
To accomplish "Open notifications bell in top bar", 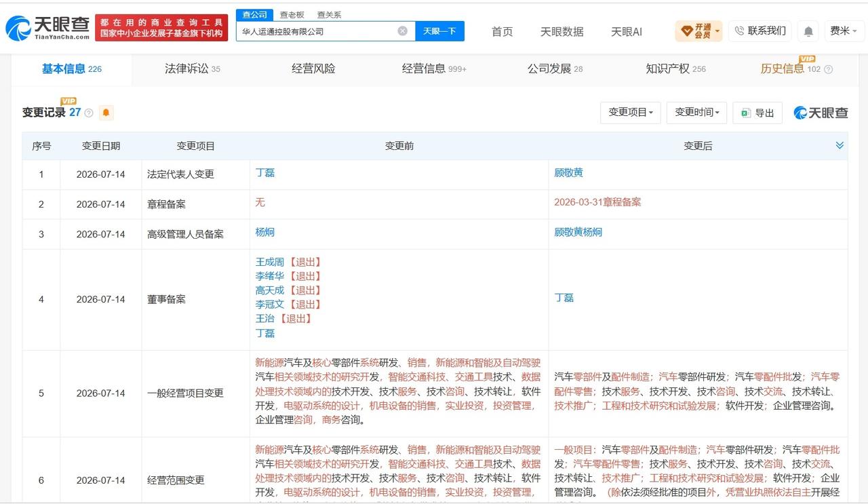I will point(808,31).
